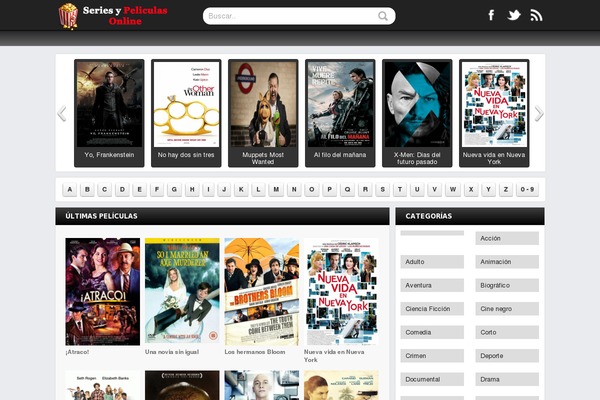Image resolution: width=600 pixels, height=400 pixels.
Task: Click the search magnifier icon
Action: [383, 16]
